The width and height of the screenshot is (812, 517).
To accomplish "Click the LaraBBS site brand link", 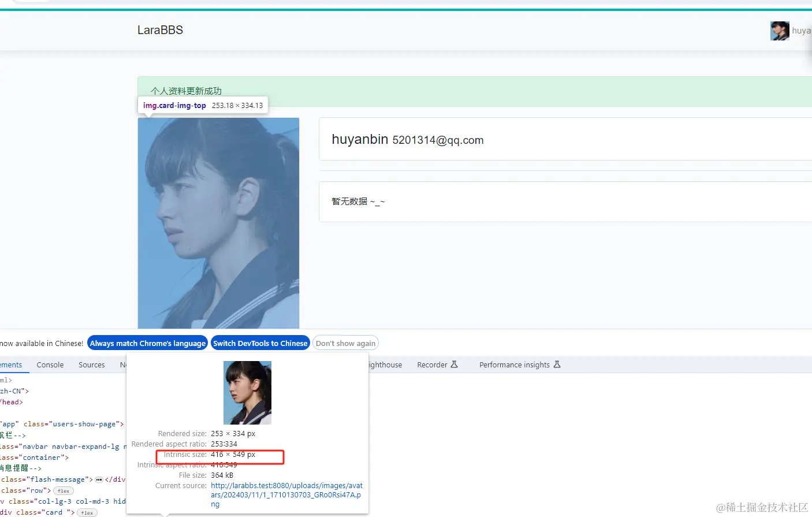I will [x=160, y=30].
